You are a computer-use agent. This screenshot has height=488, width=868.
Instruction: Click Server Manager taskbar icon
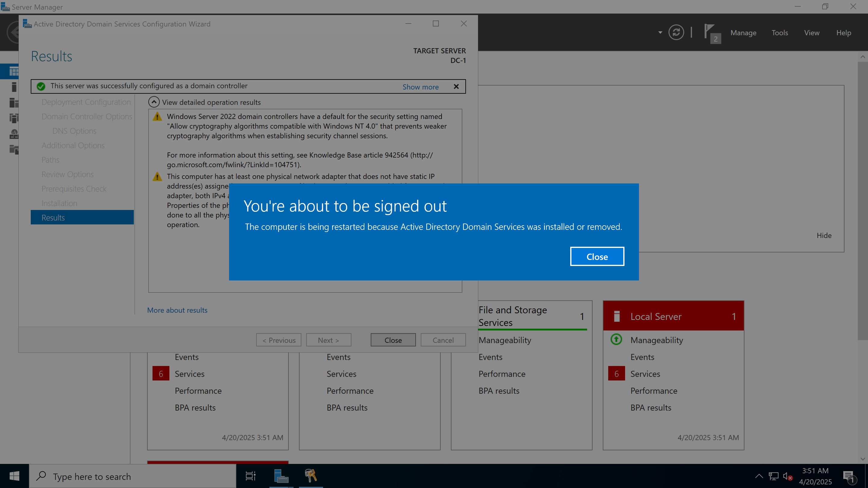click(x=281, y=476)
